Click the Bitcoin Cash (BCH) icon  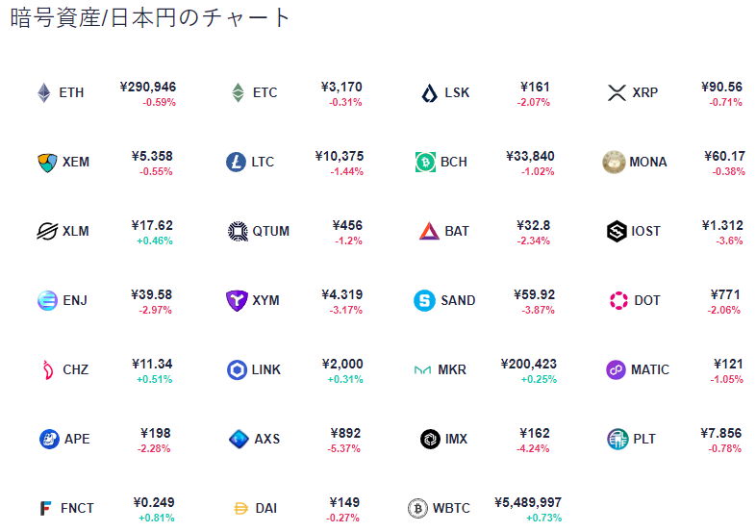pos(425,162)
